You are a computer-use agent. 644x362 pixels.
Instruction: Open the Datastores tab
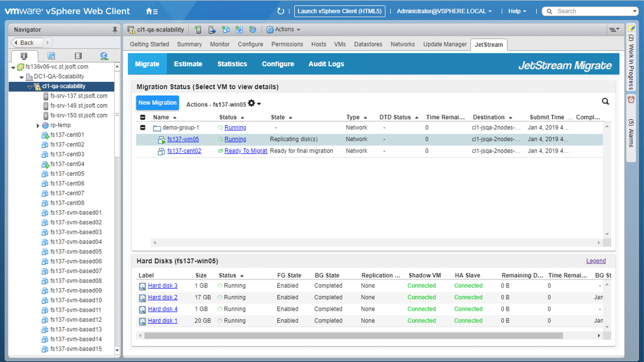(368, 44)
